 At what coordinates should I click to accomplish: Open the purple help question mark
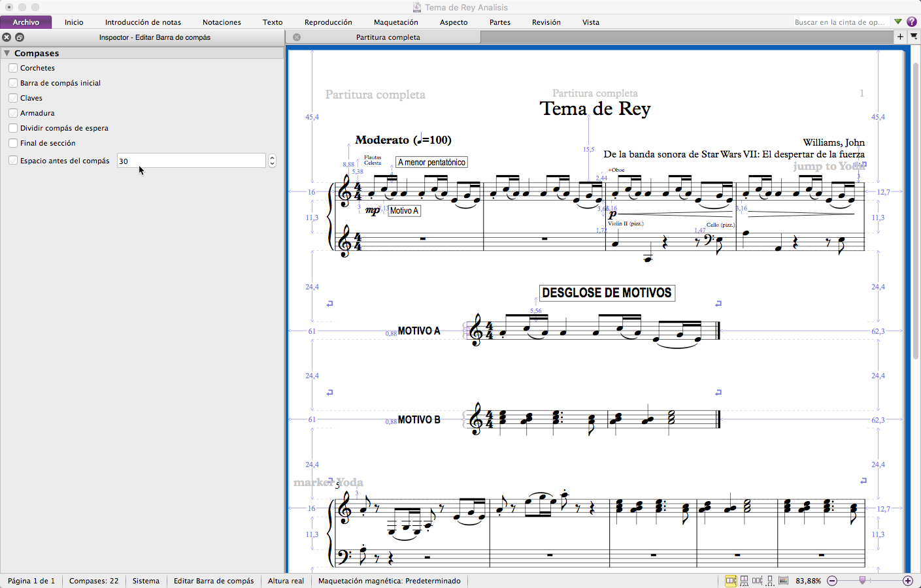tap(912, 22)
